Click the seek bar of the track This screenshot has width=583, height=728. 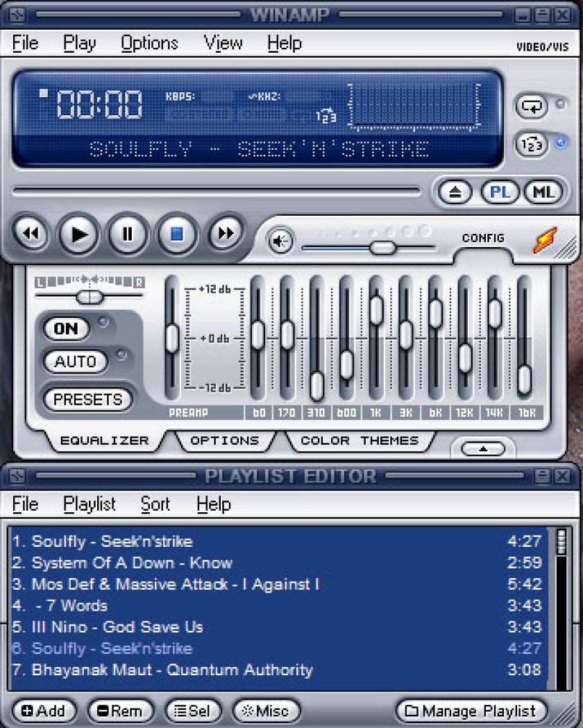pos(217,191)
